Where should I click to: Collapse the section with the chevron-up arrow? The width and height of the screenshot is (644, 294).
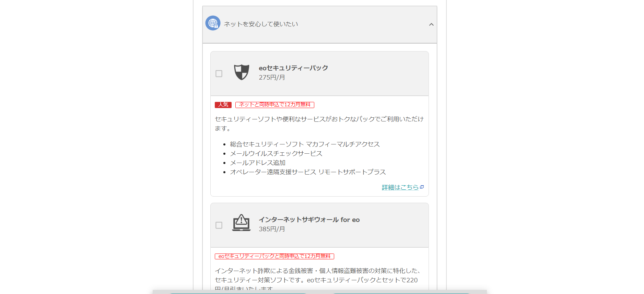click(431, 24)
